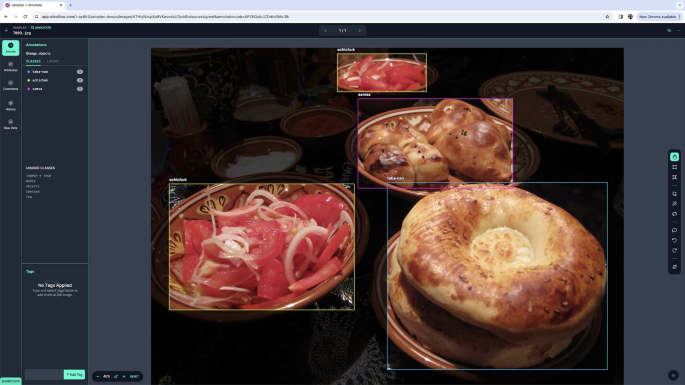Open the Raw Data sidebar panel
Viewport: 685px width, 385px height.
point(10,124)
